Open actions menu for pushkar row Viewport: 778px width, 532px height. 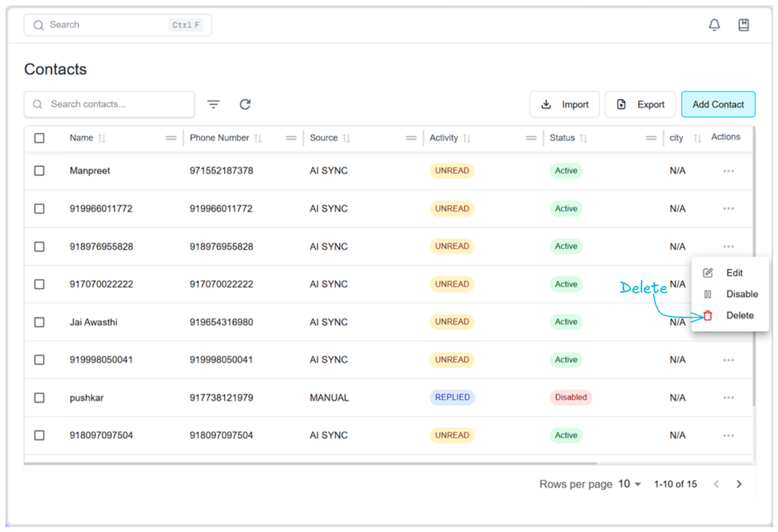[x=728, y=398]
